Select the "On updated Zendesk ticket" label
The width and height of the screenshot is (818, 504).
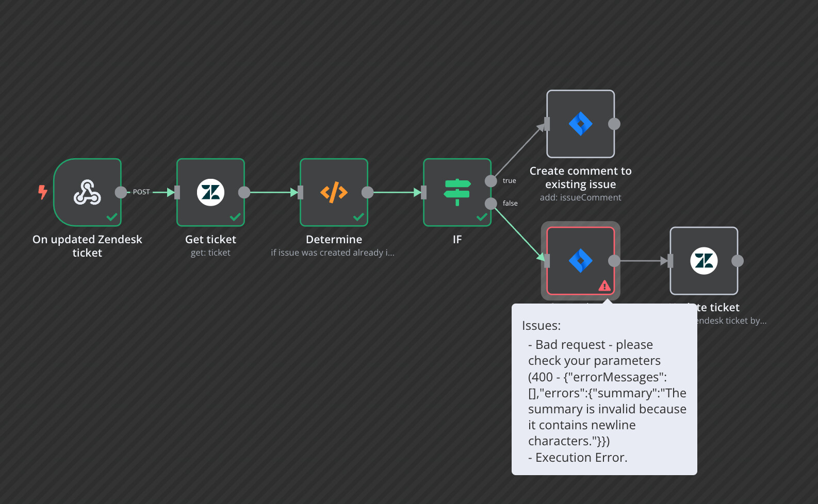coord(87,246)
